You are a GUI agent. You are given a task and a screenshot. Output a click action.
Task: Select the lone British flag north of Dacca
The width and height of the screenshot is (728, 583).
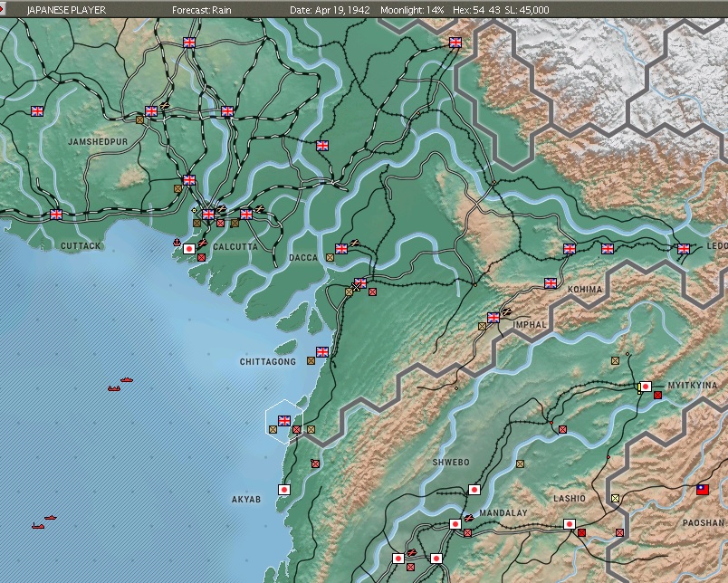point(322,146)
